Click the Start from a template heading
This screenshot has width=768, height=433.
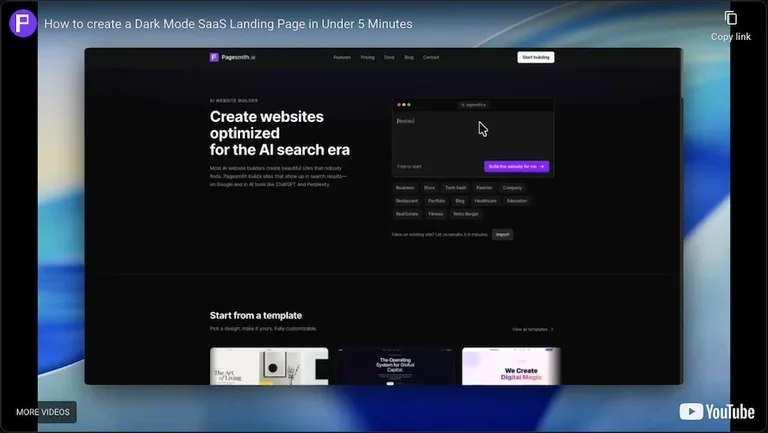(256, 315)
